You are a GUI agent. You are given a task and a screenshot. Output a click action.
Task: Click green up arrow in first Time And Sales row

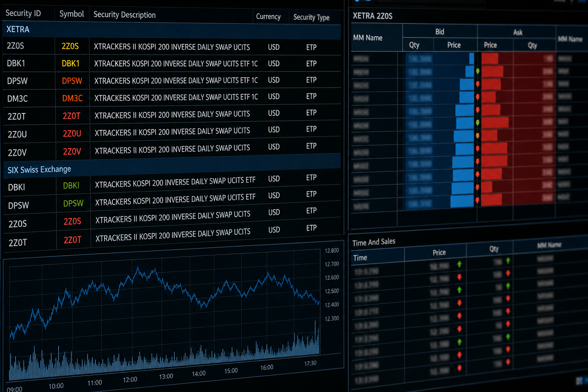[459, 264]
